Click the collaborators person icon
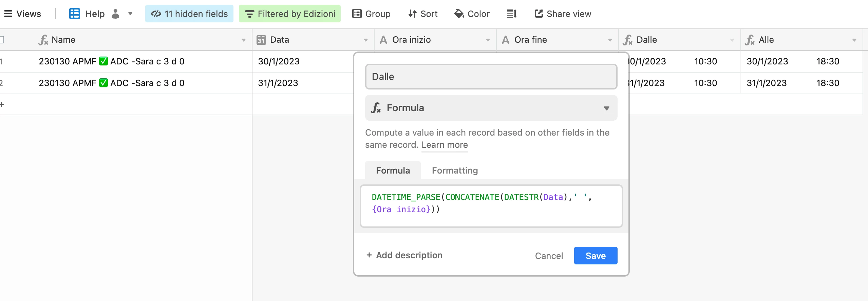The width and height of the screenshot is (868, 301). coord(115,14)
